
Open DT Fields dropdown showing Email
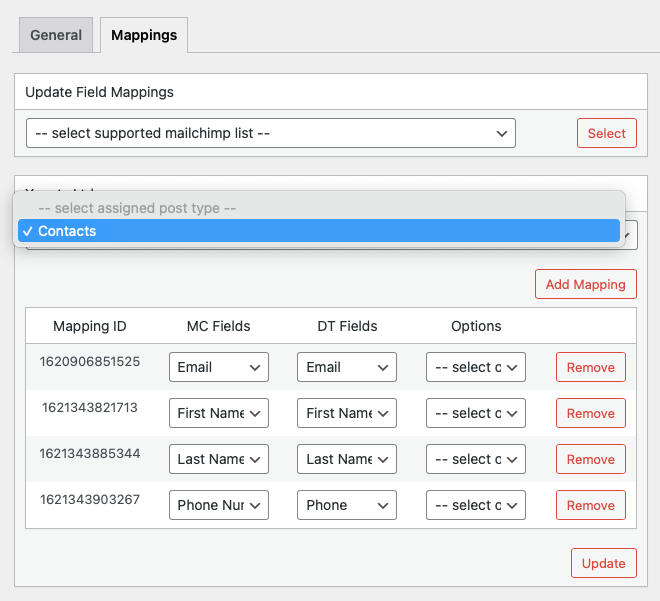tap(347, 367)
